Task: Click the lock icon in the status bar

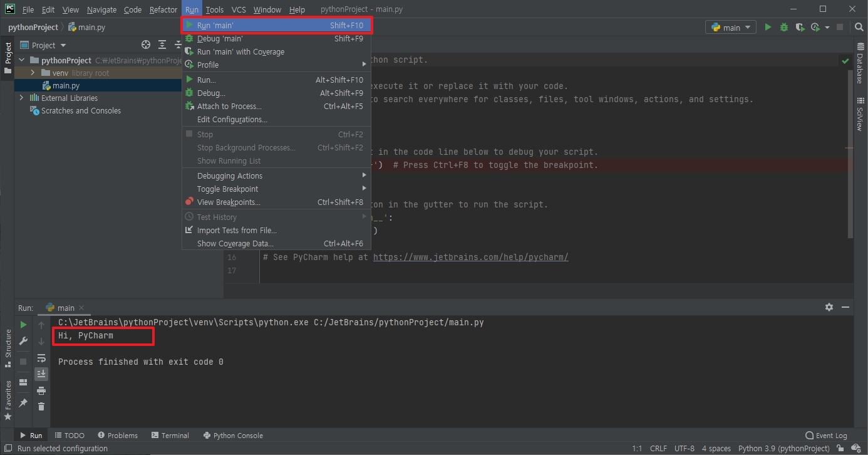Action: [x=840, y=448]
